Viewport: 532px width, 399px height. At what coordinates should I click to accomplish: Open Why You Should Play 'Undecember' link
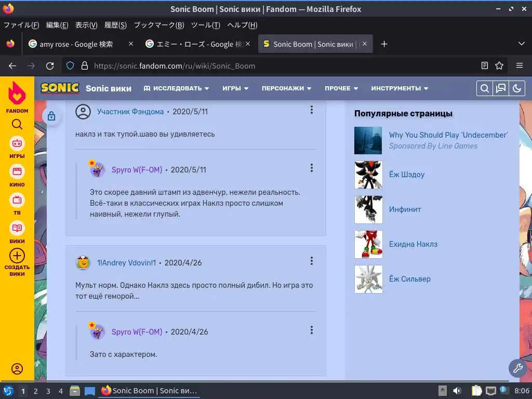(x=448, y=135)
